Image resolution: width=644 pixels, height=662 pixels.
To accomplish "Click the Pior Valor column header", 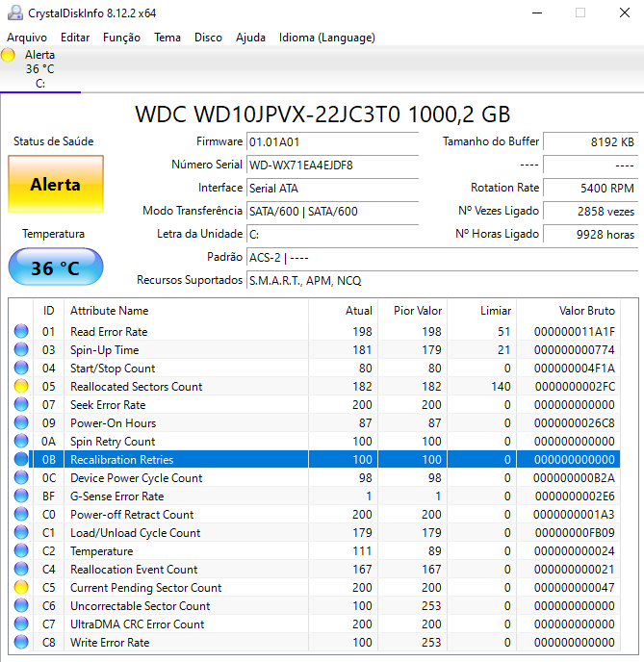I will tap(413, 311).
